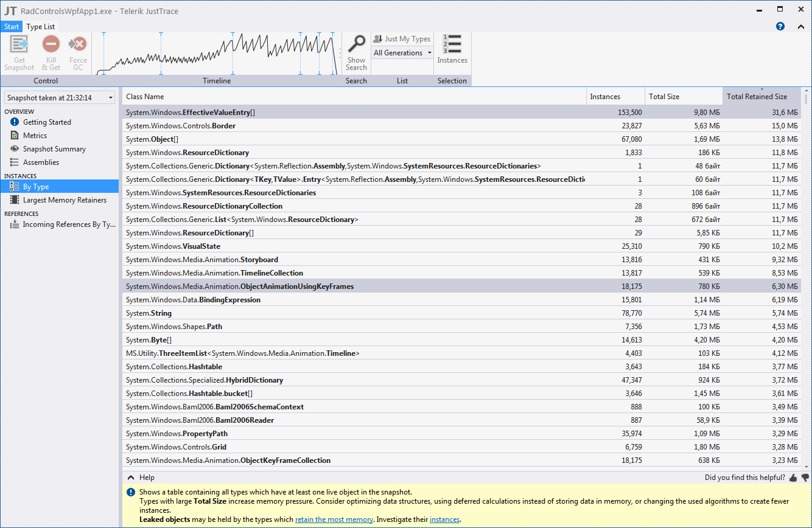Click the thumbs down feedback icon

click(x=805, y=478)
